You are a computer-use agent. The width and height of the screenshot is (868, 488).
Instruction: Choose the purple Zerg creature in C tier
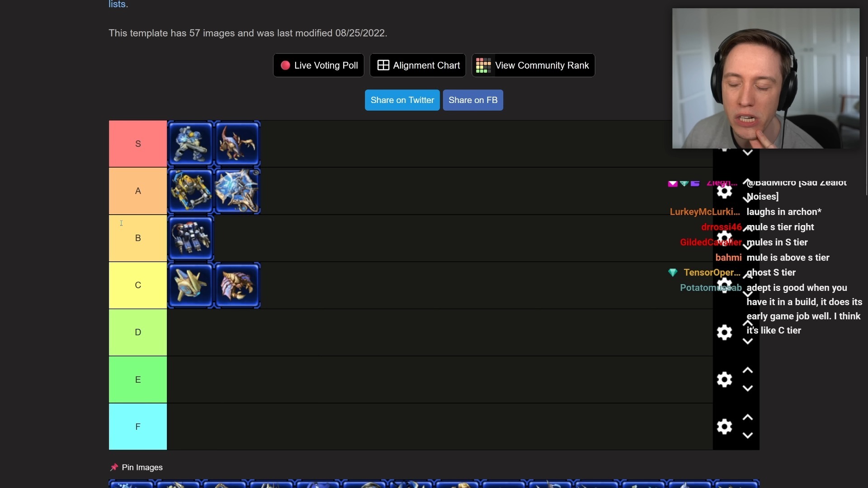(x=237, y=285)
